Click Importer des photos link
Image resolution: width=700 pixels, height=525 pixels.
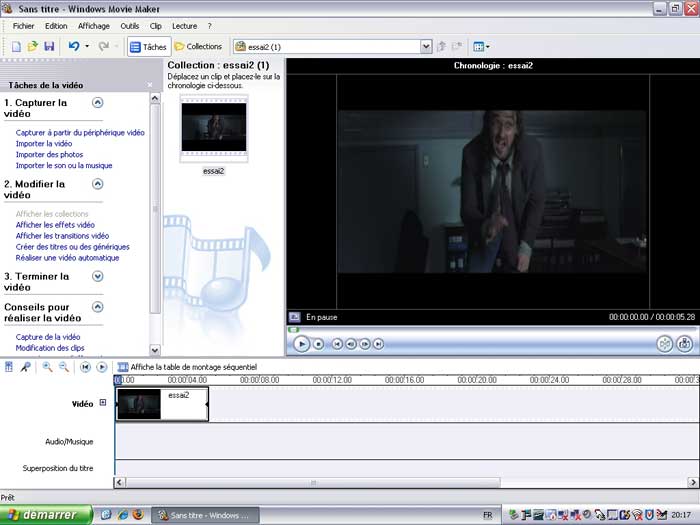tap(49, 154)
